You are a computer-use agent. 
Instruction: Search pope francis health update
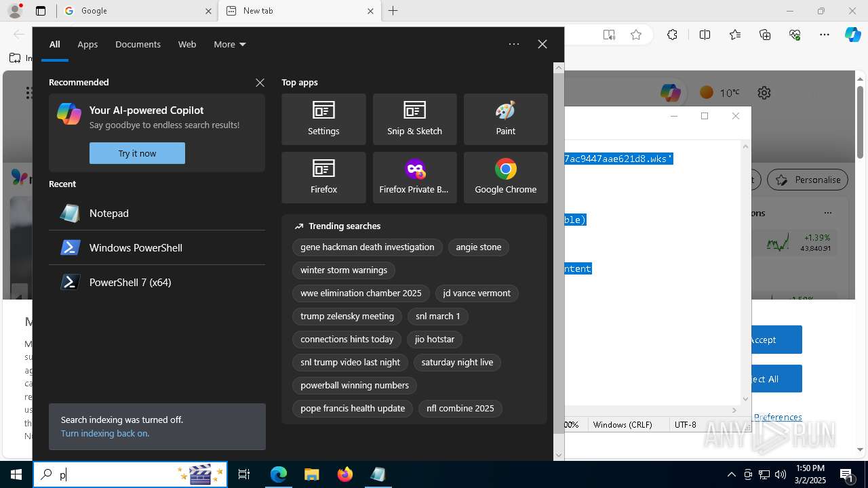click(x=353, y=409)
